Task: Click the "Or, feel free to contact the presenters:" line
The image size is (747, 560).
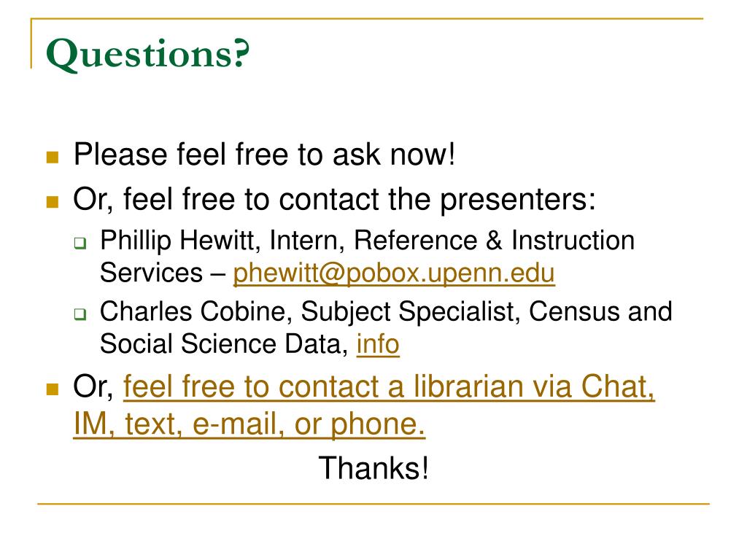Action: 334,199
